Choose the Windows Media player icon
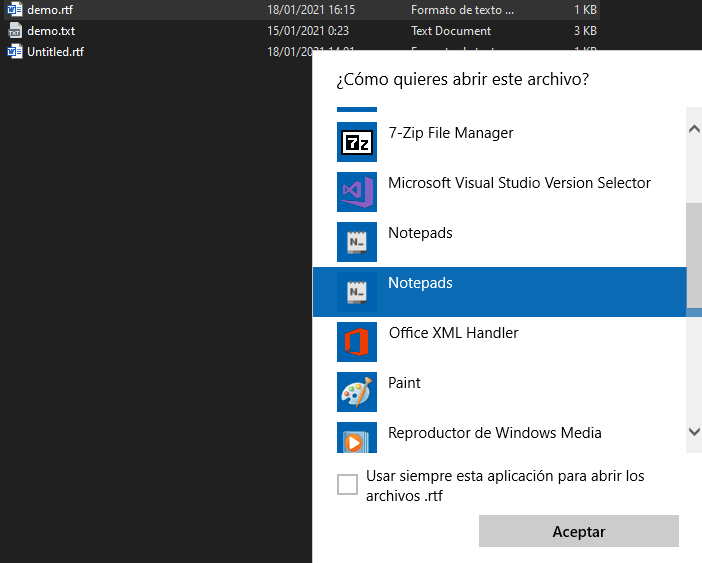This screenshot has height=563, width=702. (x=357, y=438)
